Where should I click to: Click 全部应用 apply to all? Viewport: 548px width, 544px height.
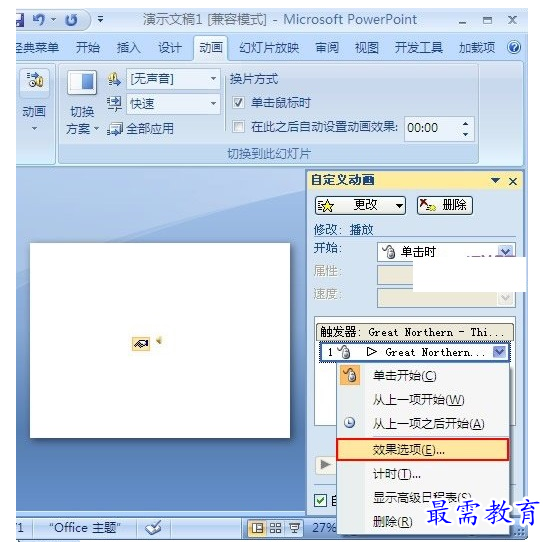140,129
